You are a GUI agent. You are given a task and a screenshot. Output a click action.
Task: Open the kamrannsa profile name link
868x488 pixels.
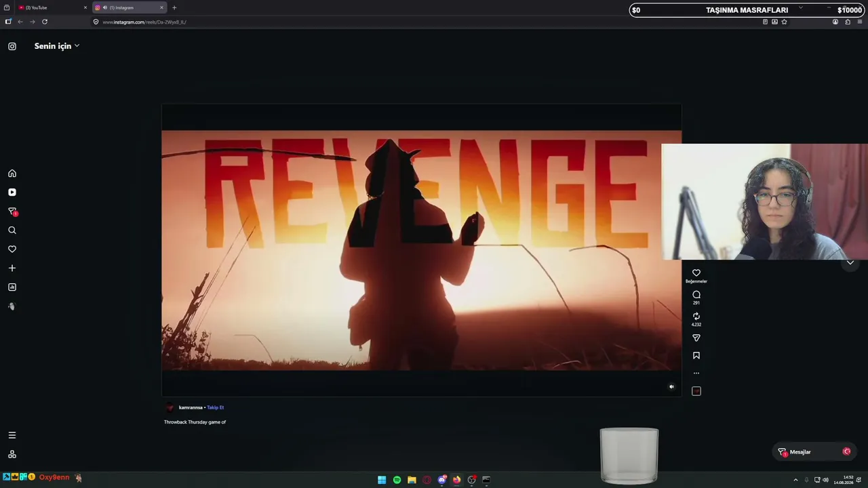pos(191,407)
